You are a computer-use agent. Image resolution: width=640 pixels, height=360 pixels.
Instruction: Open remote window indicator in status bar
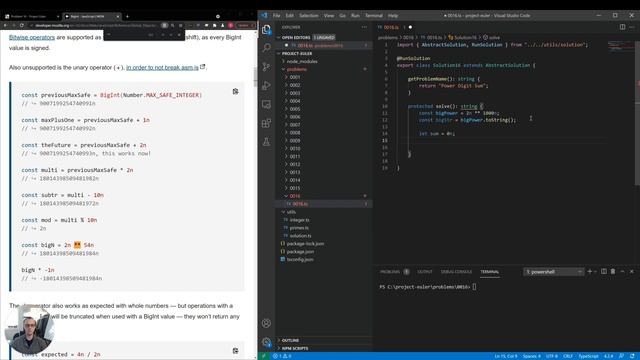[x=263, y=356]
